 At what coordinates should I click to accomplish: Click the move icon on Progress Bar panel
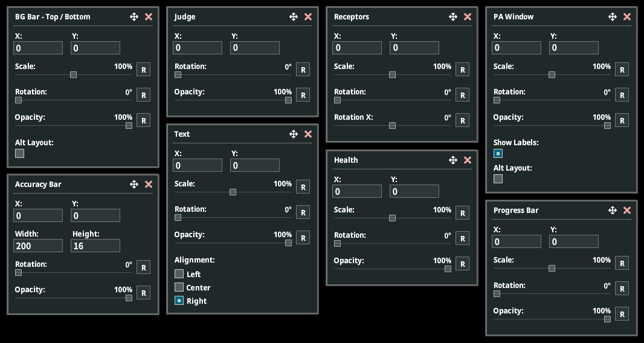tap(613, 211)
